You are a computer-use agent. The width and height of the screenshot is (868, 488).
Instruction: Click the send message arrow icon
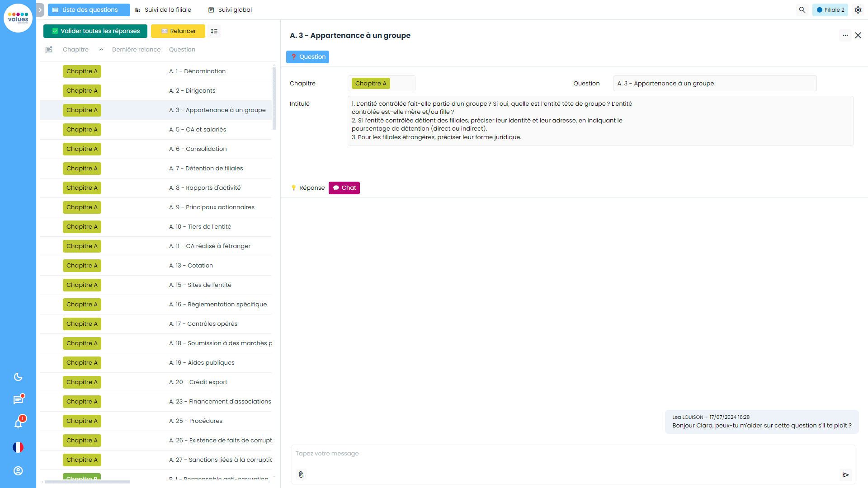click(x=845, y=475)
